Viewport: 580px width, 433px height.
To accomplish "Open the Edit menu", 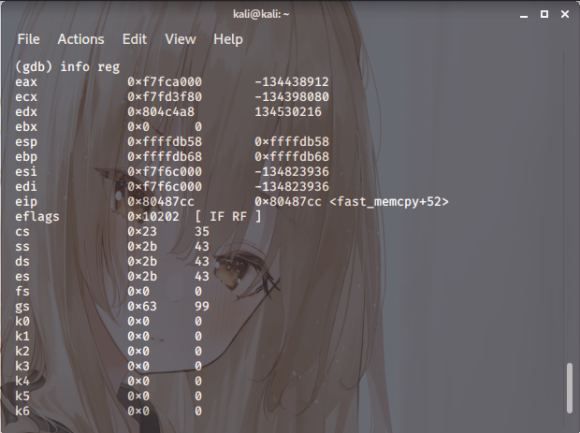I will tap(135, 39).
